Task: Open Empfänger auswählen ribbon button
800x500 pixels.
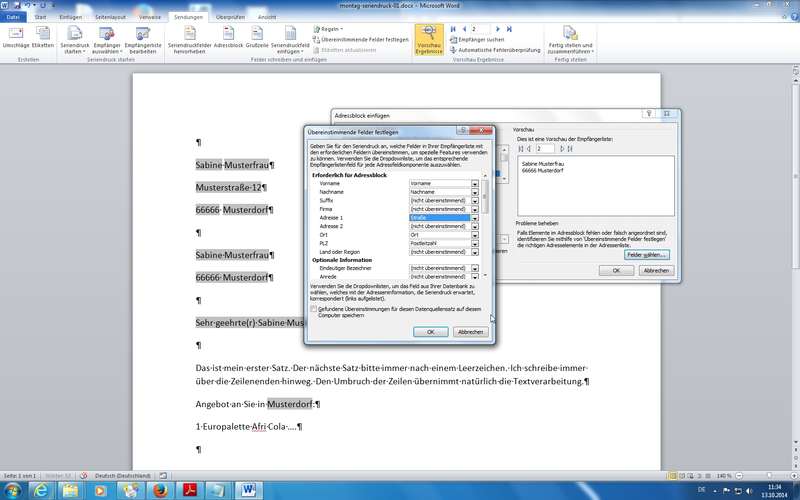Action: click(x=107, y=40)
